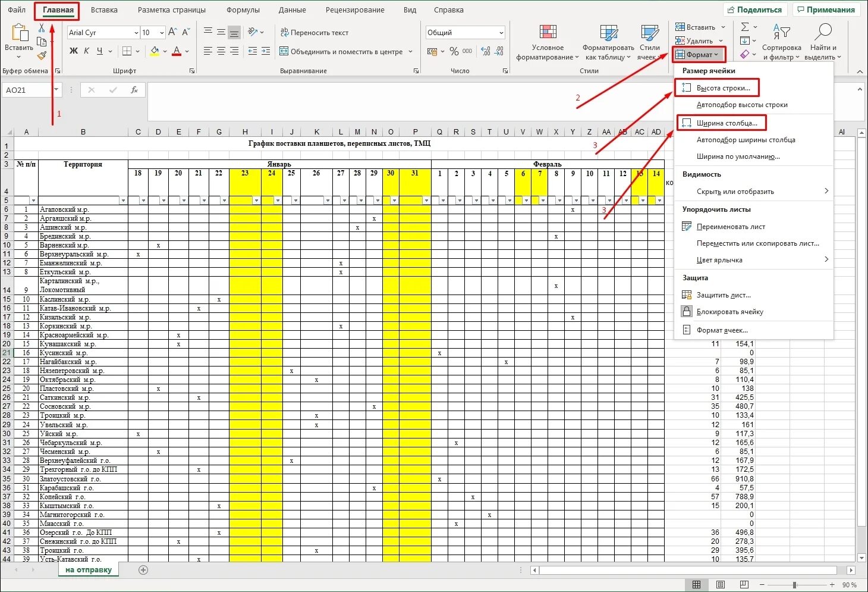Apply the red font color
The height and width of the screenshot is (592, 868).
pos(177,51)
